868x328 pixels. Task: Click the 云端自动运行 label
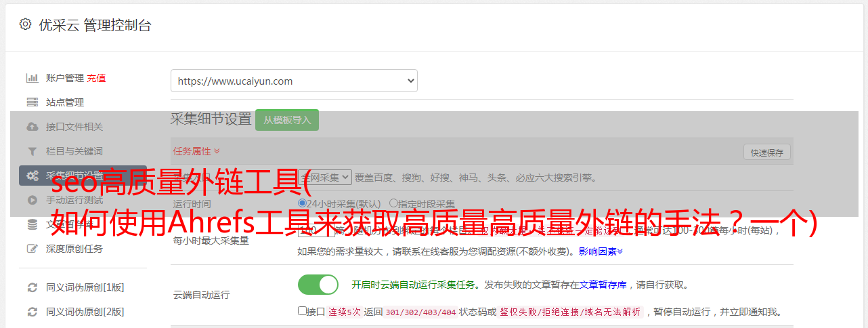point(202,295)
